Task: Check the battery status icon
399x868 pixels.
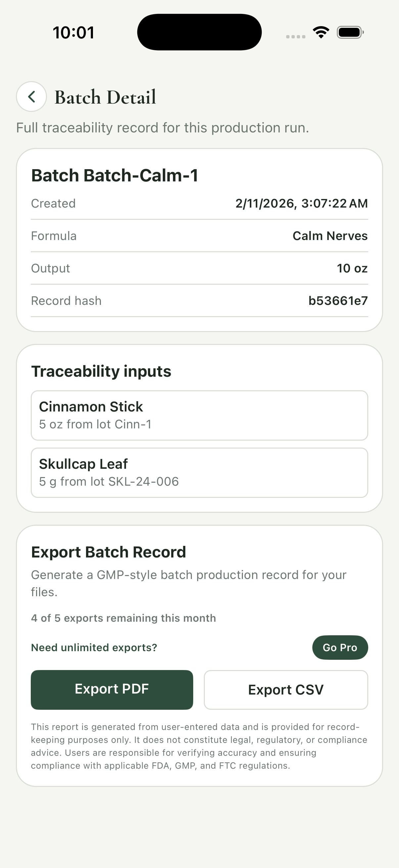Action: (349, 32)
